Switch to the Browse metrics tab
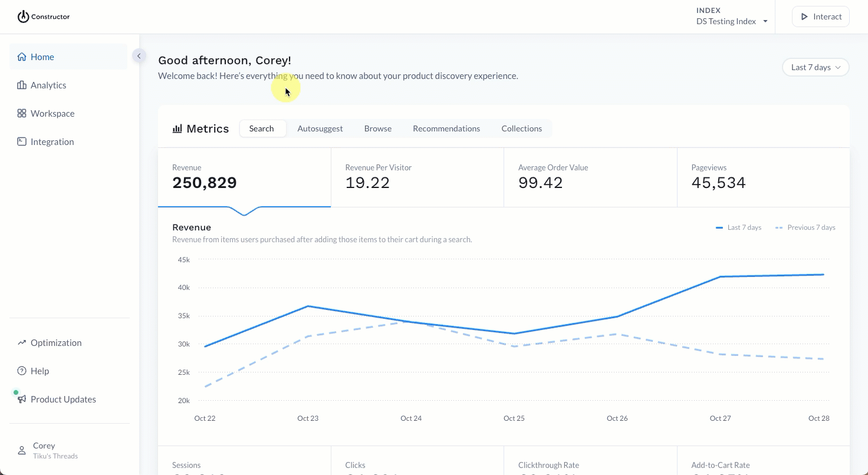 pos(378,128)
